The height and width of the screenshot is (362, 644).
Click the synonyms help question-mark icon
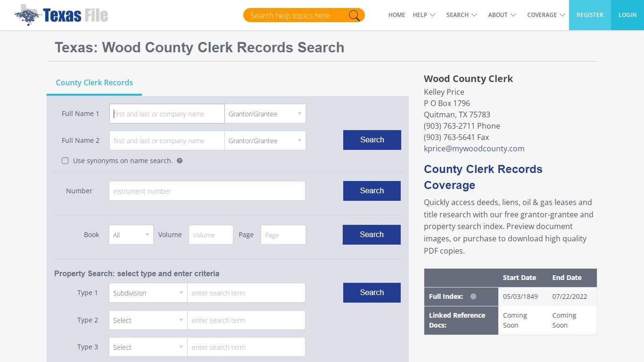(180, 161)
